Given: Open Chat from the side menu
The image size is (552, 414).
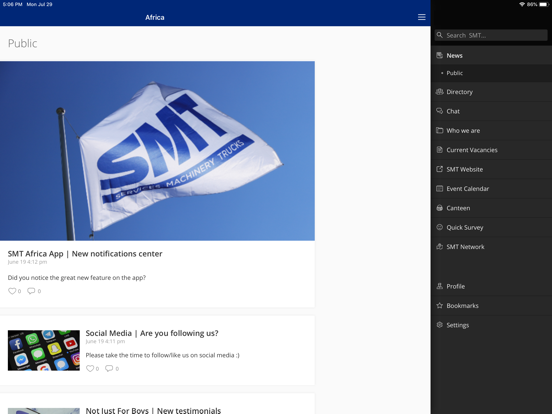Looking at the screenshot, I should [x=491, y=111].
